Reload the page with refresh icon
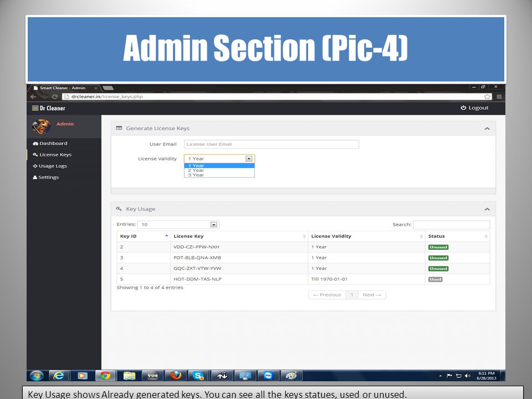This screenshot has height=399, width=532. coord(55,96)
